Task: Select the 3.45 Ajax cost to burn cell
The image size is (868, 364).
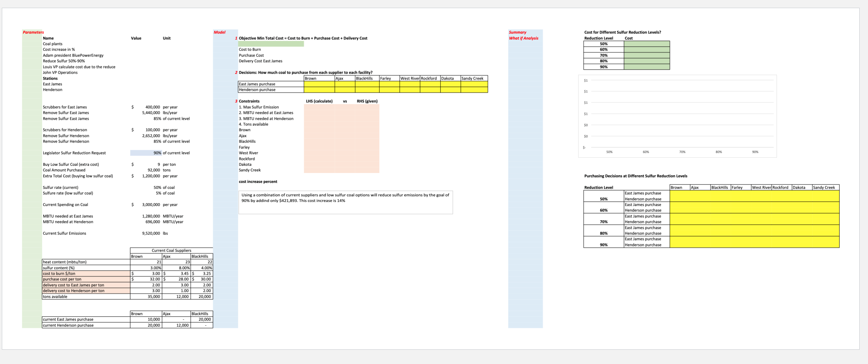Action: [x=176, y=274]
